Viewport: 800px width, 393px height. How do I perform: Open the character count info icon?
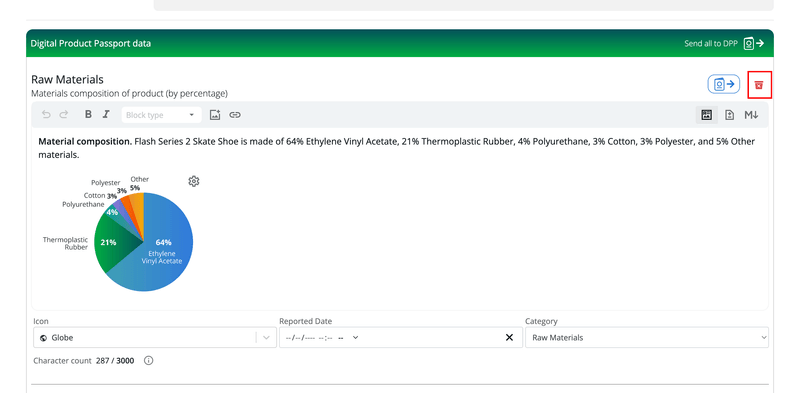[x=148, y=361]
